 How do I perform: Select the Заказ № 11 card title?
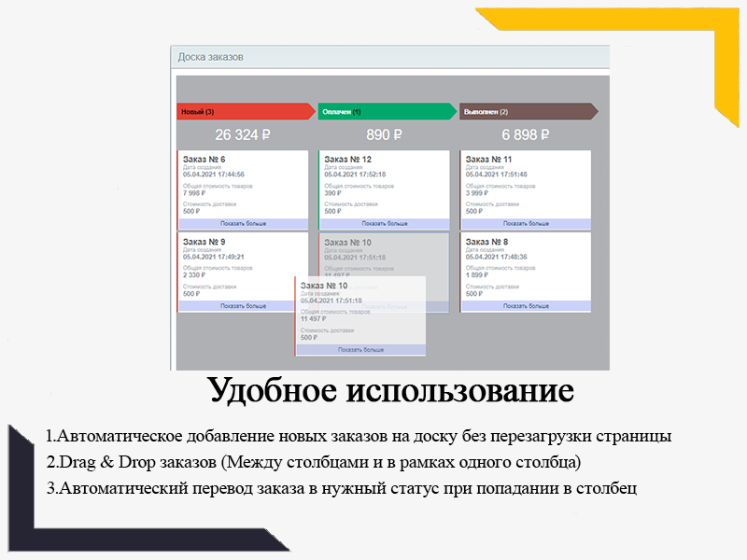[488, 160]
